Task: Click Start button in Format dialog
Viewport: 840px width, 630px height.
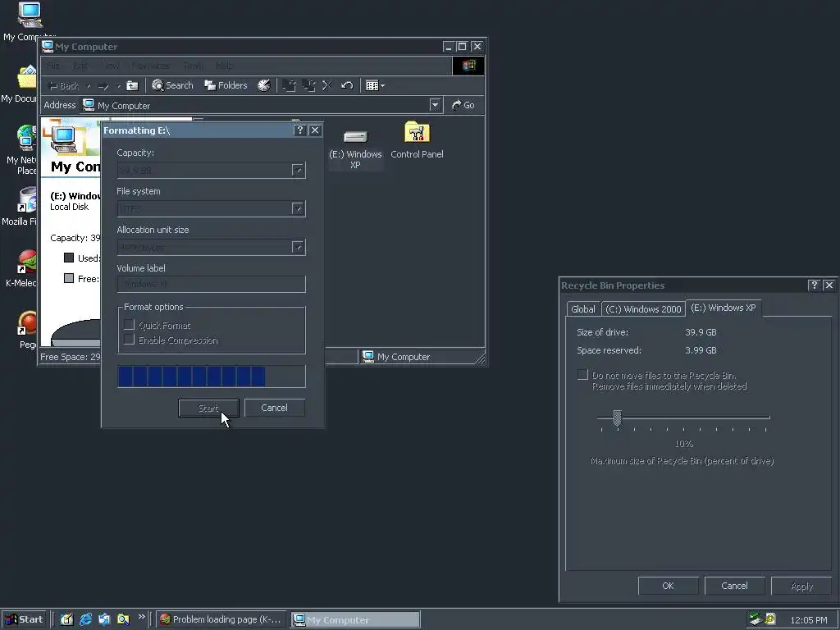Action: point(208,409)
